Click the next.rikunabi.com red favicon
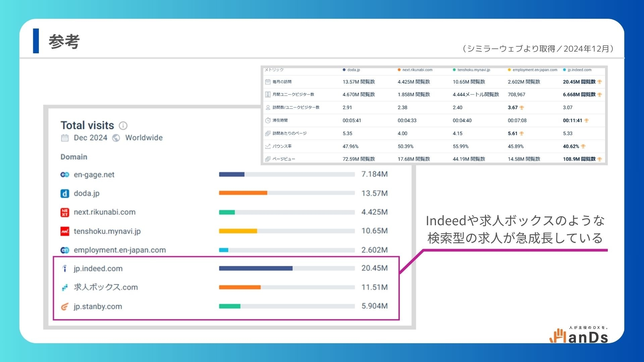 pos(65,212)
